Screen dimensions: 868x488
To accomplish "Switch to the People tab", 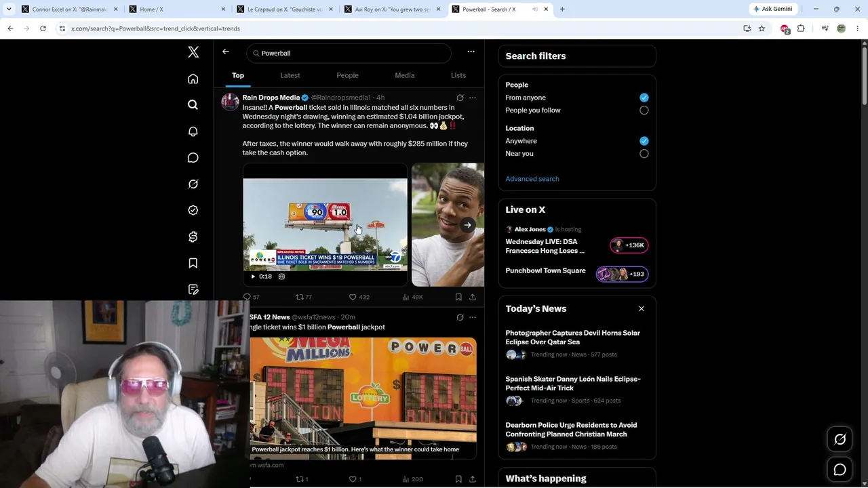I will [347, 75].
